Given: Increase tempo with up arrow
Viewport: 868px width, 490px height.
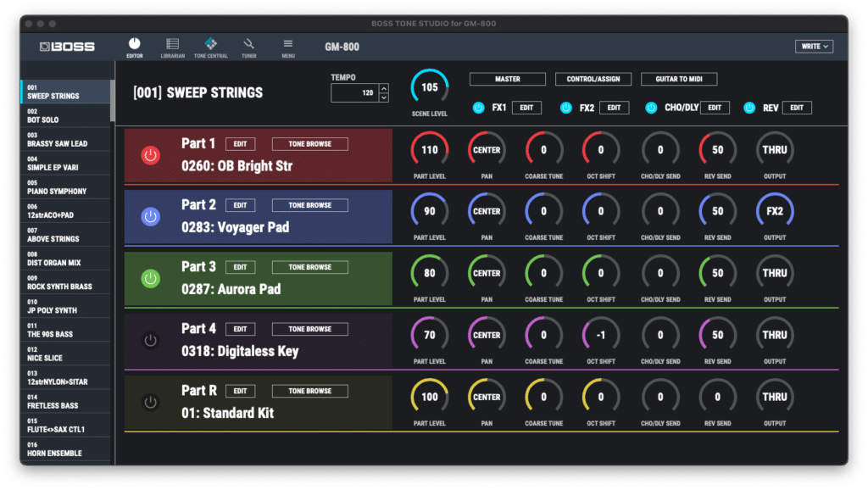Looking at the screenshot, I should point(384,88).
